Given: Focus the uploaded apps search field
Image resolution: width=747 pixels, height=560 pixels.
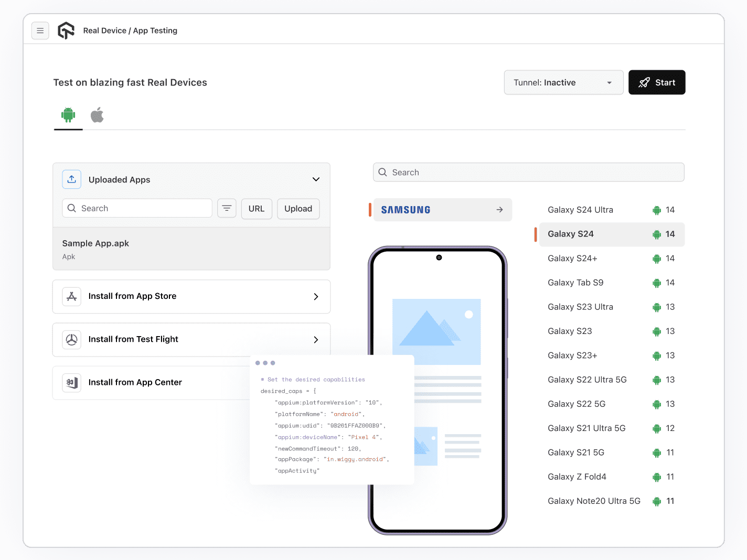Looking at the screenshot, I should (x=137, y=208).
